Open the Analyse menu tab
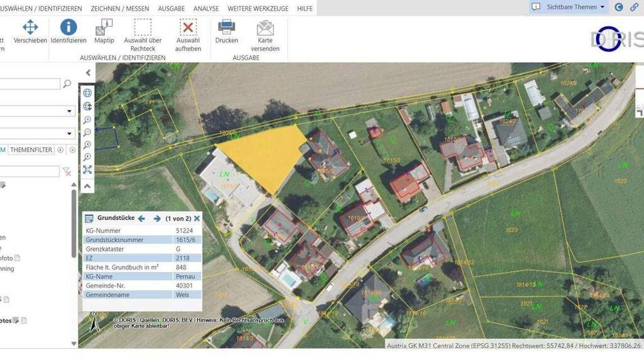The width and height of the screenshot is (644, 362). [206, 9]
